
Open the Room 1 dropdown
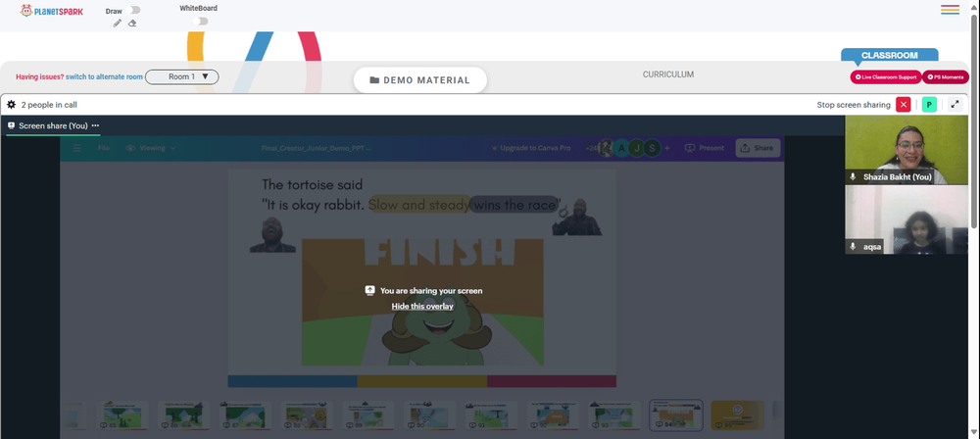[x=182, y=76]
